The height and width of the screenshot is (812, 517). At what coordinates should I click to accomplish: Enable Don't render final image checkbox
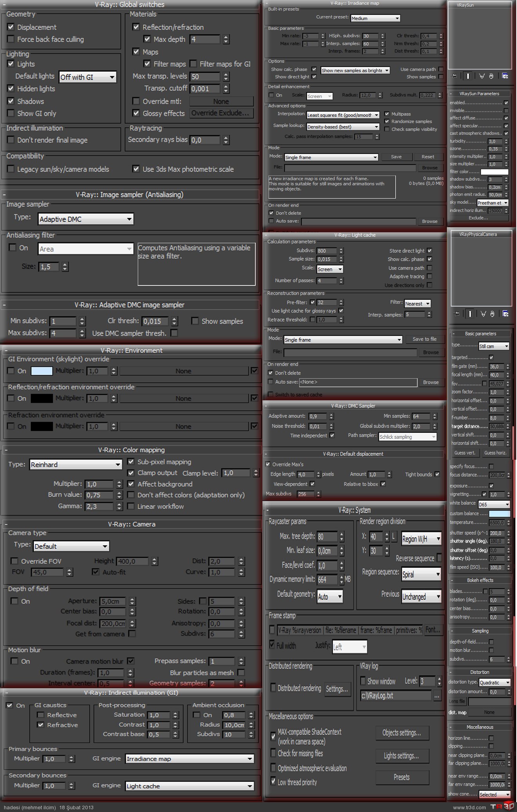point(11,140)
